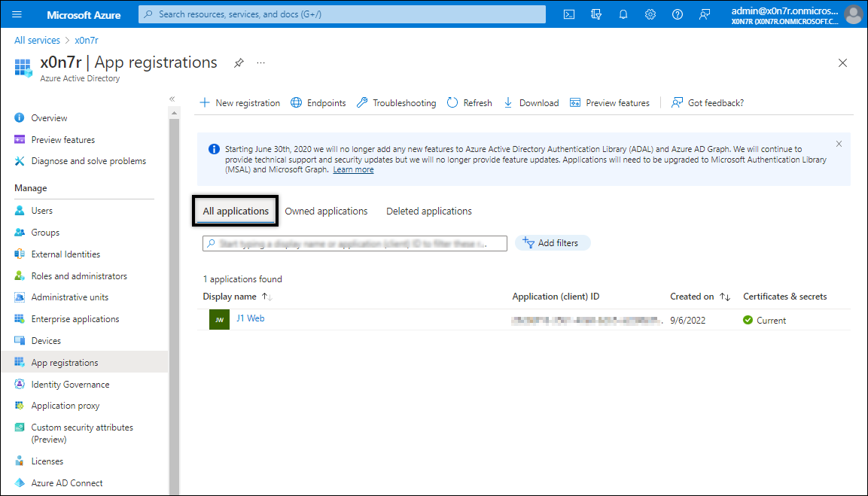Open the notifications bell

pyautogui.click(x=623, y=14)
